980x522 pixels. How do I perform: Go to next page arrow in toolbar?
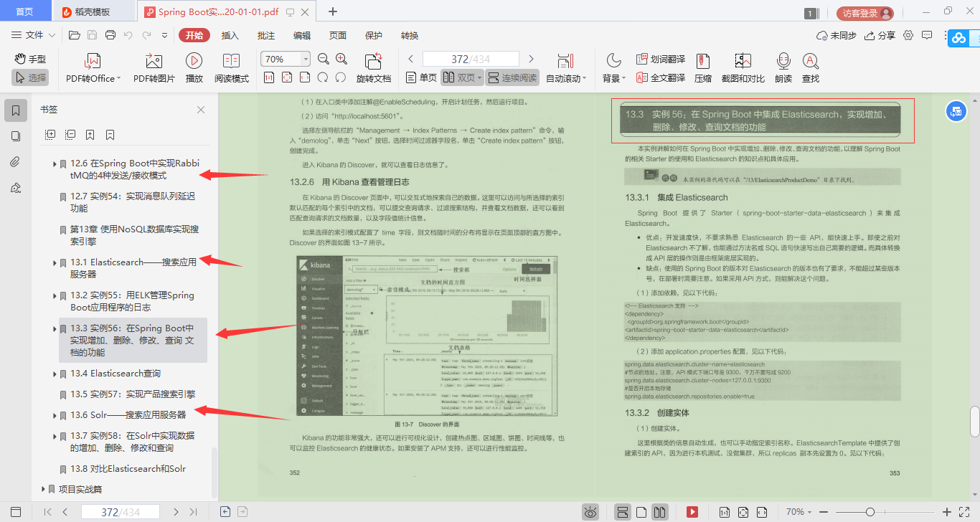pyautogui.click(x=531, y=59)
